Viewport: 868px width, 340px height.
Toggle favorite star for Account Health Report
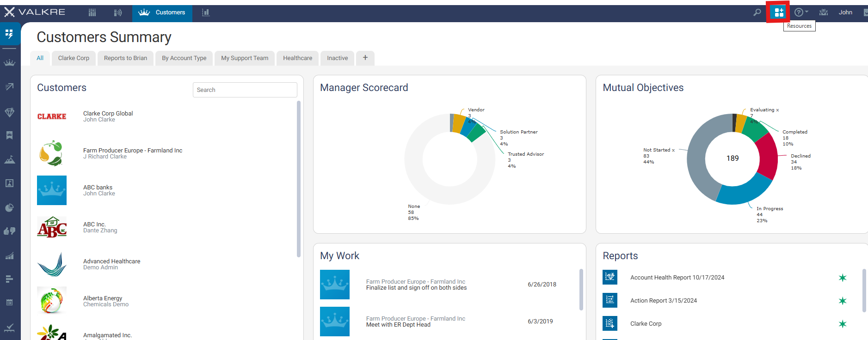(x=843, y=278)
